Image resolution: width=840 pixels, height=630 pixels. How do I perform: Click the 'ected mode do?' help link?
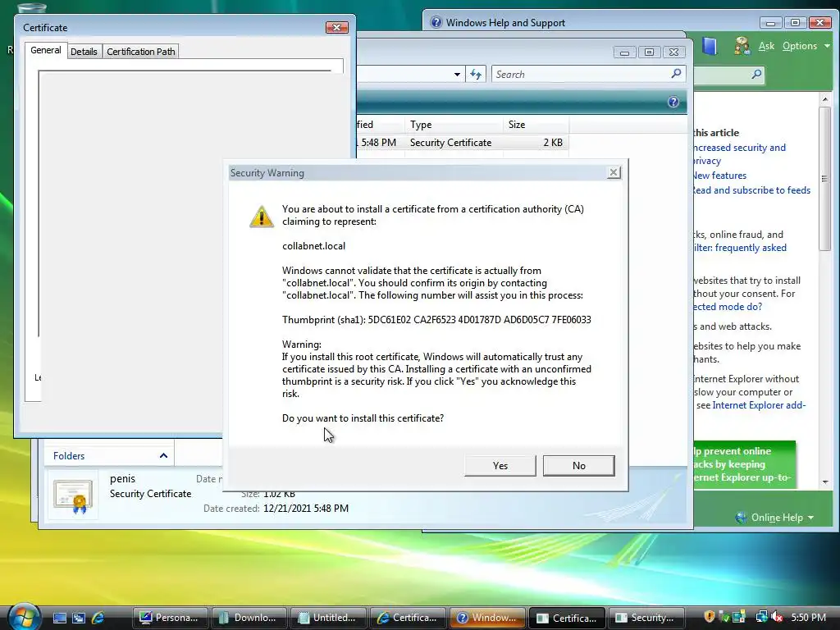point(727,307)
